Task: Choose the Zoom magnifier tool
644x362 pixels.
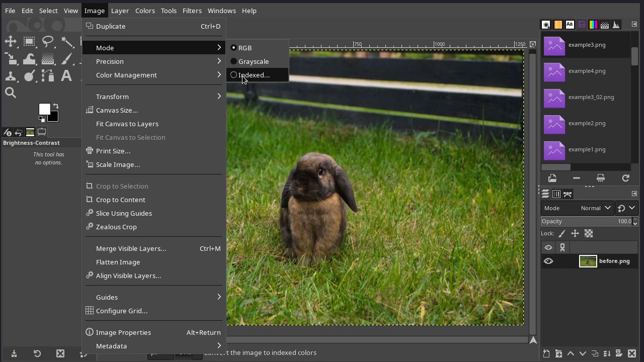Action: point(11,93)
